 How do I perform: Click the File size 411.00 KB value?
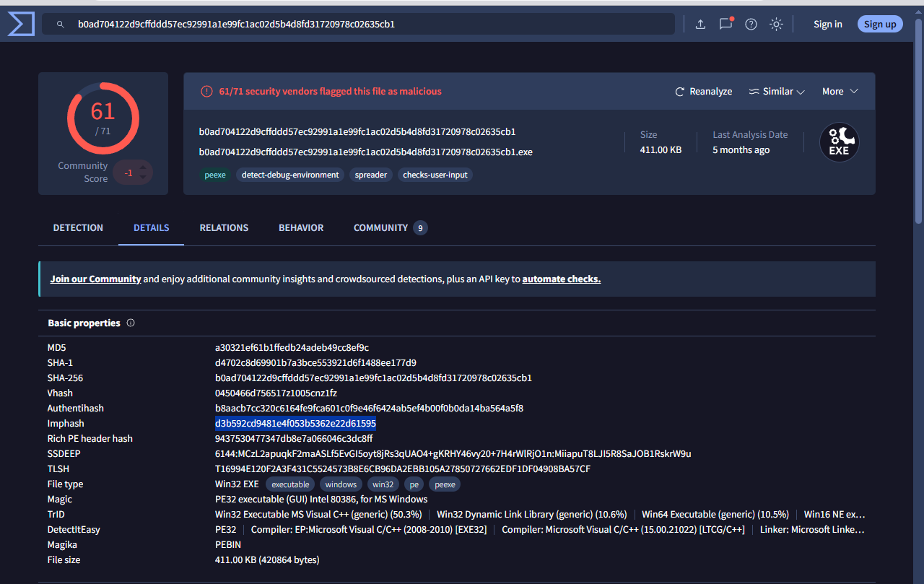point(267,560)
